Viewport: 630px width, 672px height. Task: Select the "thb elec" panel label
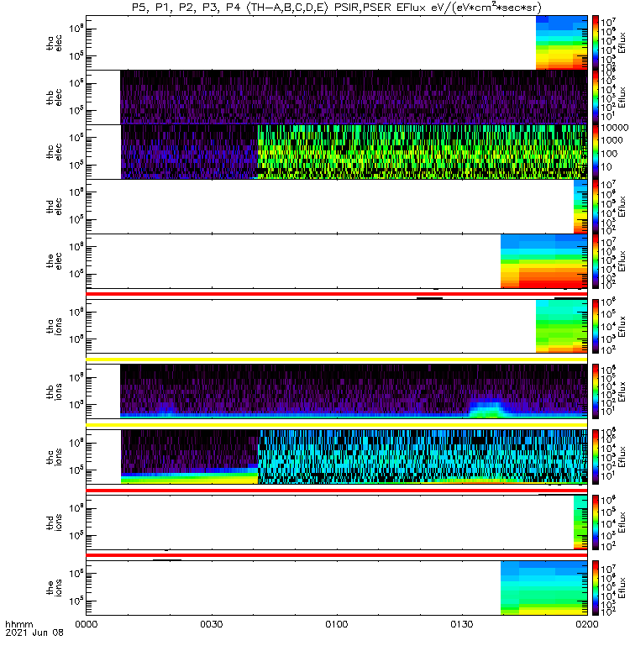(54, 97)
